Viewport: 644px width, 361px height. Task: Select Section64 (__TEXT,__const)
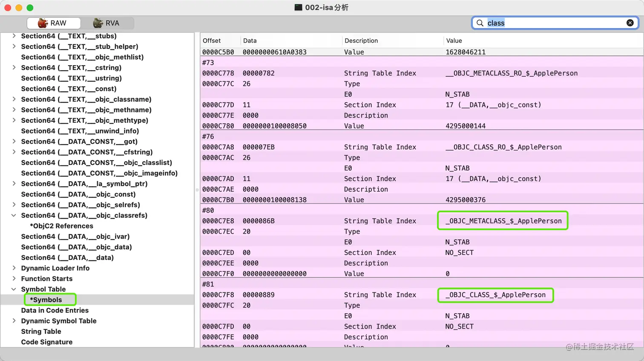pyautogui.click(x=69, y=89)
